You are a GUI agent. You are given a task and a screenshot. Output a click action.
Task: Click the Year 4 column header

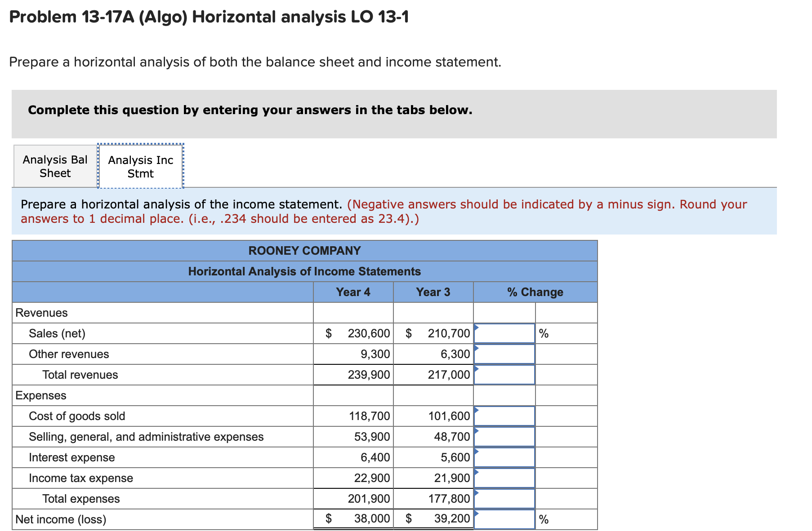click(353, 292)
